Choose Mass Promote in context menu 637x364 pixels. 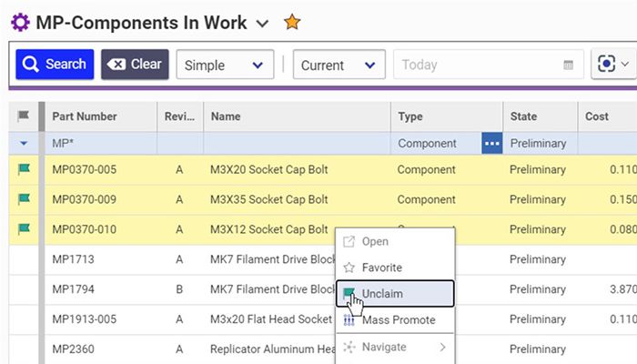pyautogui.click(x=399, y=320)
